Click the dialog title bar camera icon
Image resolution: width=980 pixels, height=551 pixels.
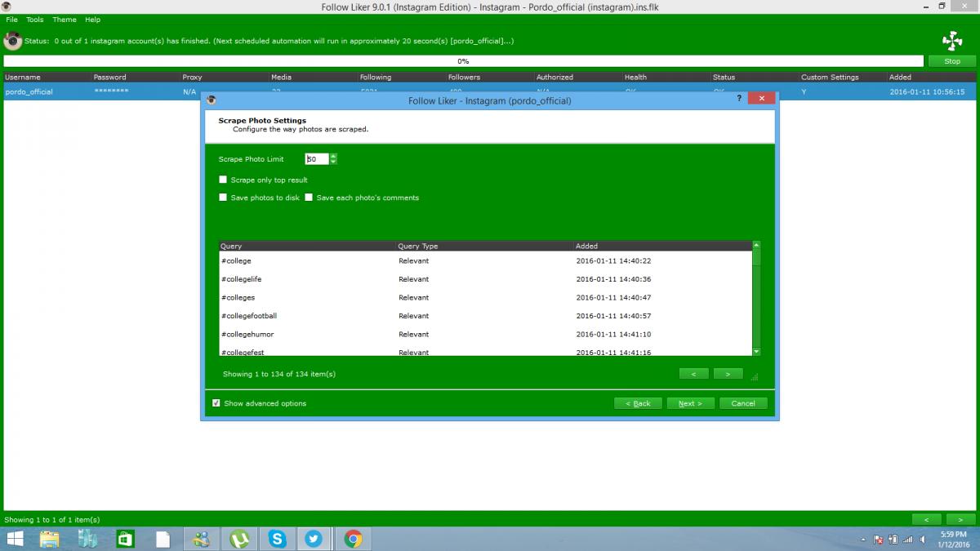coord(212,100)
